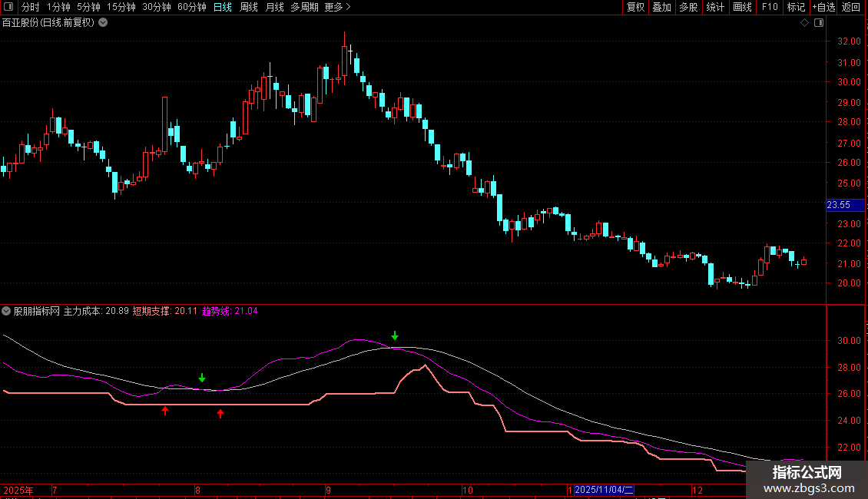Viewport: 868px width, 499px height.
Task: Add stock with +自选 button
Action: tap(822, 8)
